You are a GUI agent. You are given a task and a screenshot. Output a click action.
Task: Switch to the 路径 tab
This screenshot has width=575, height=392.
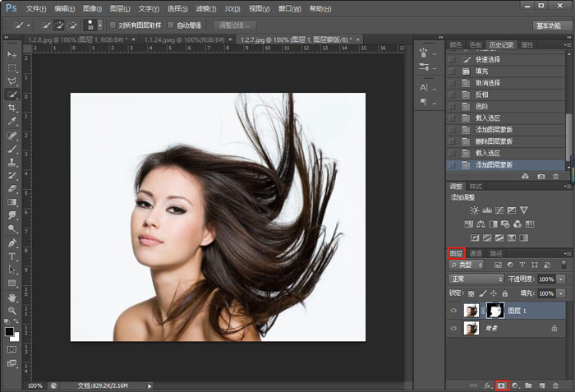(x=496, y=253)
